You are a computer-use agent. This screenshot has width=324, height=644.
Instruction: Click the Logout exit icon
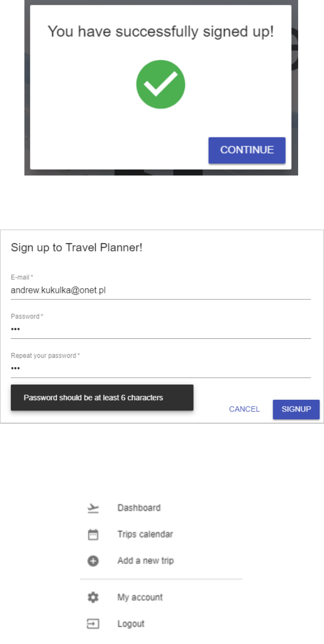(x=93, y=624)
